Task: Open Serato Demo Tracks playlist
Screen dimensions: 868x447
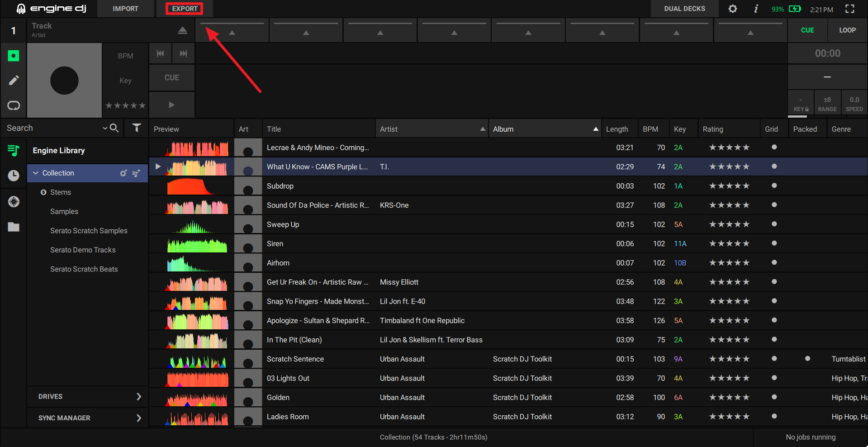Action: (83, 250)
